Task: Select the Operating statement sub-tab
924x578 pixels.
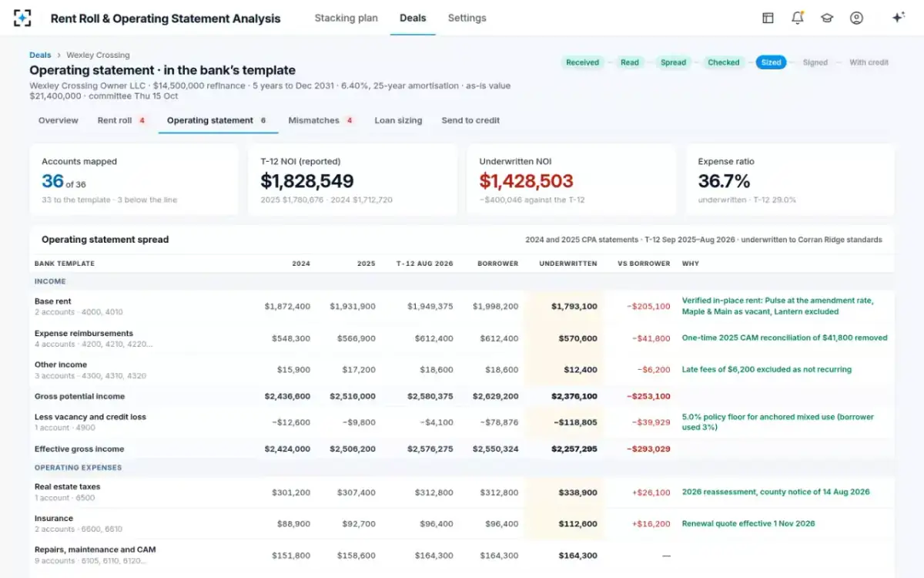Action: (x=217, y=120)
